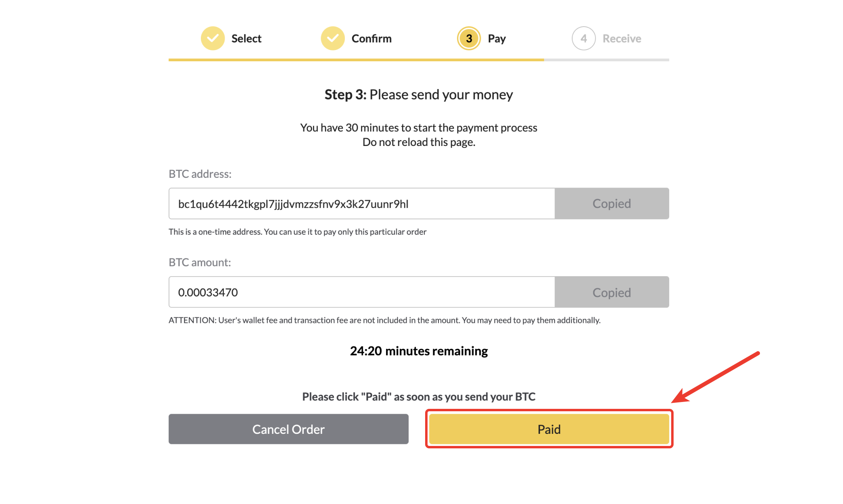Click the BTC address input field

coord(361,204)
